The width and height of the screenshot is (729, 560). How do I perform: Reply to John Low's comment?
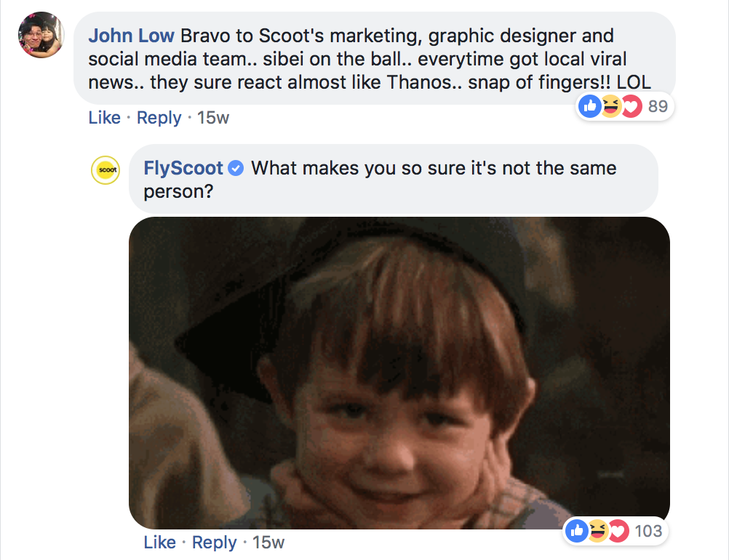pos(159,118)
